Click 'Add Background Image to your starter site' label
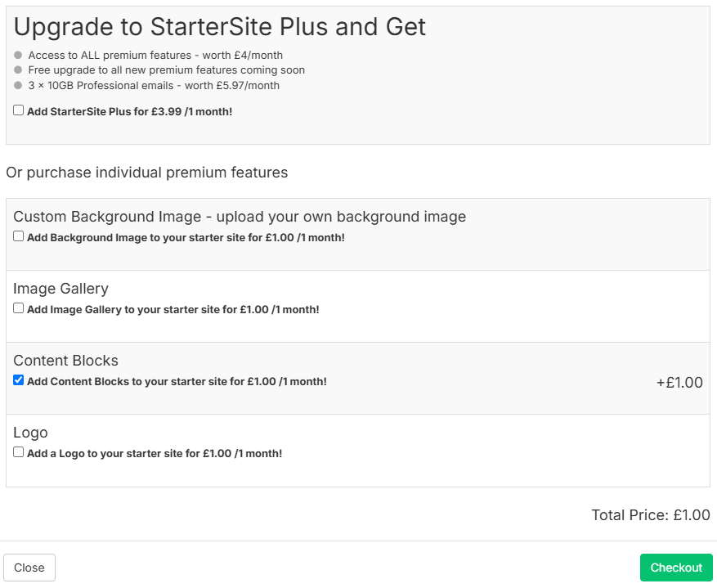The image size is (717, 588). coord(186,238)
